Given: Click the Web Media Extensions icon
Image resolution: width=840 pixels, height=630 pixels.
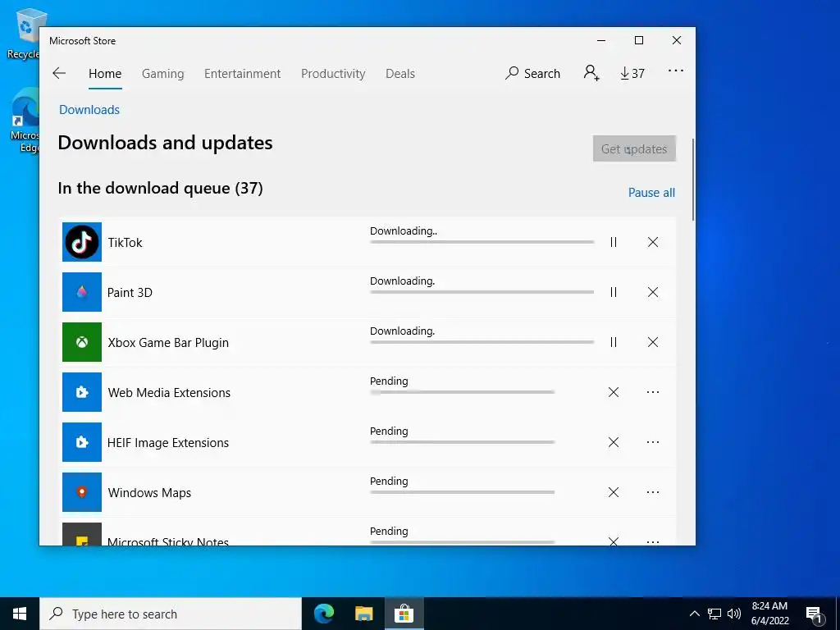Looking at the screenshot, I should point(82,392).
